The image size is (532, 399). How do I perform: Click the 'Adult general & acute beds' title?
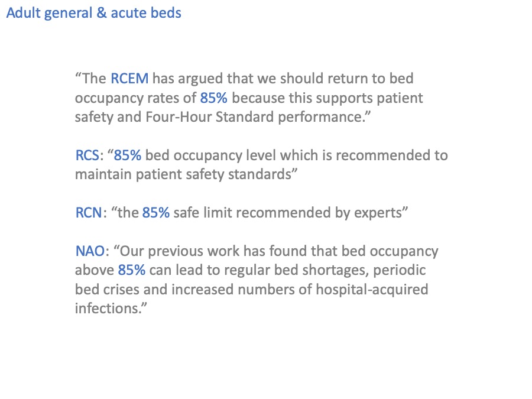(x=93, y=13)
